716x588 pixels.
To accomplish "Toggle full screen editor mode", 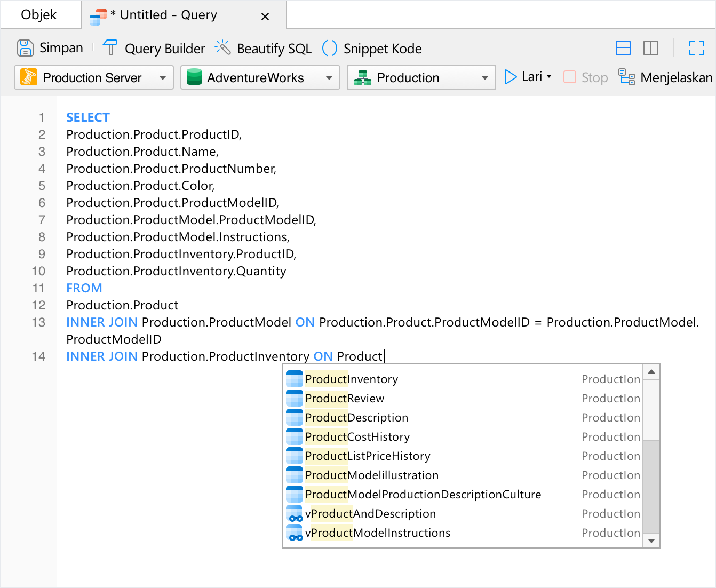I will click(x=696, y=48).
